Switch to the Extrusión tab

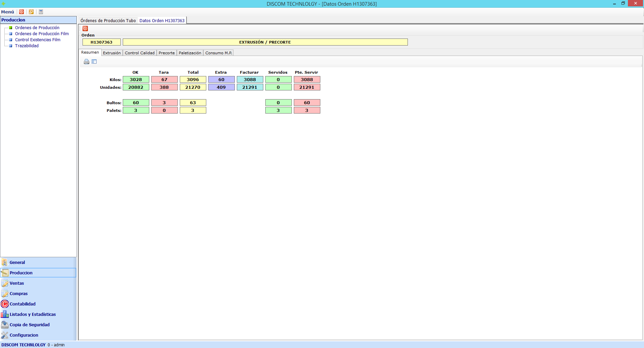112,53
